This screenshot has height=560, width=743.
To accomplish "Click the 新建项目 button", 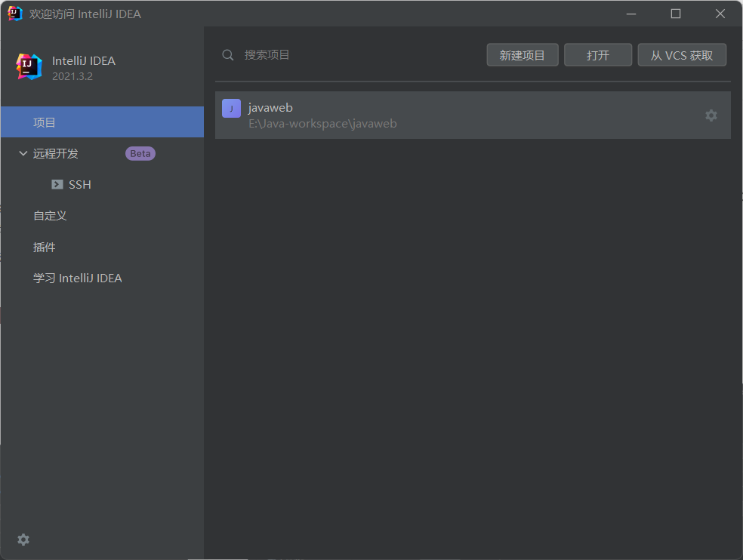I will point(523,55).
